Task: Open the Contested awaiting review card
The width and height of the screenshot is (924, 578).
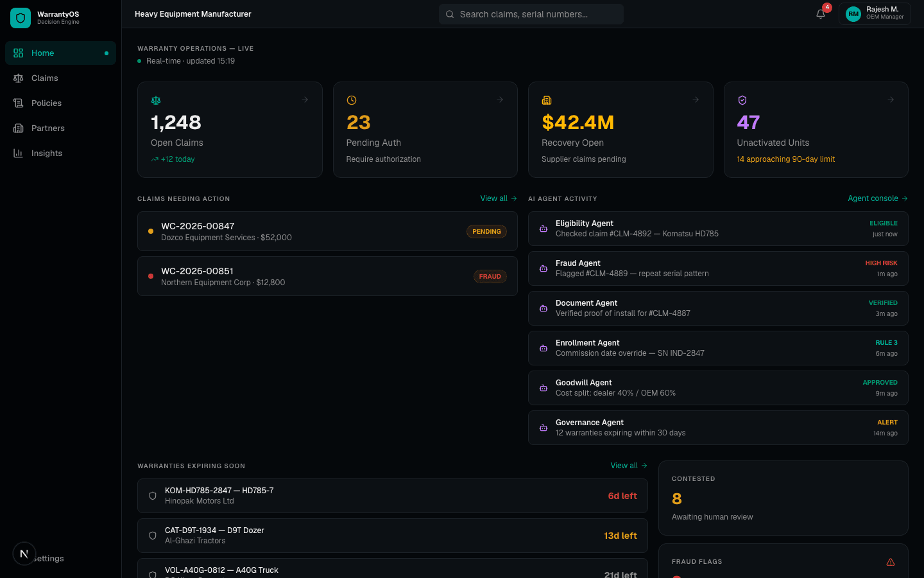Action: (x=783, y=498)
